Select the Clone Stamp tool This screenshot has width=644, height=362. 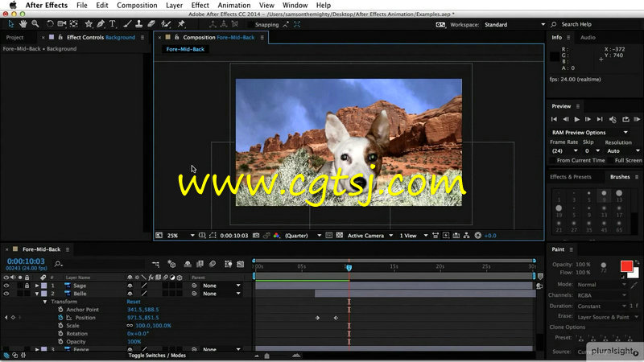138,24
